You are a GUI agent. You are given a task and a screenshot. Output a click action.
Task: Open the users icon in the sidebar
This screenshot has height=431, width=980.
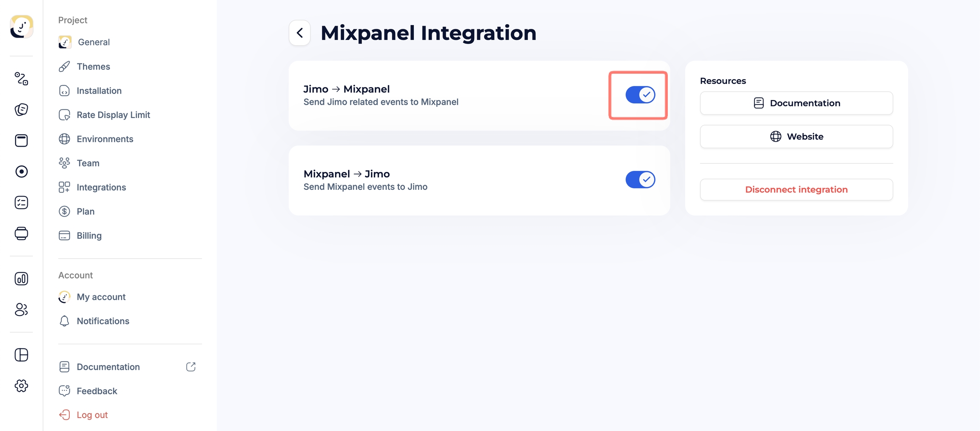point(21,310)
